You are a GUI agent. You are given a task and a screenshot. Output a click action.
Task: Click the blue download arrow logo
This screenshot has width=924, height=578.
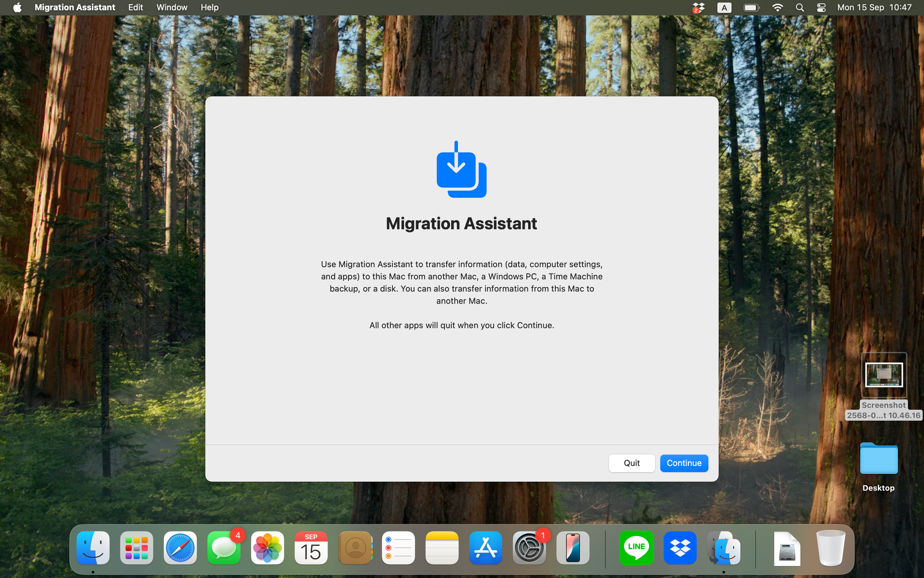(462, 169)
